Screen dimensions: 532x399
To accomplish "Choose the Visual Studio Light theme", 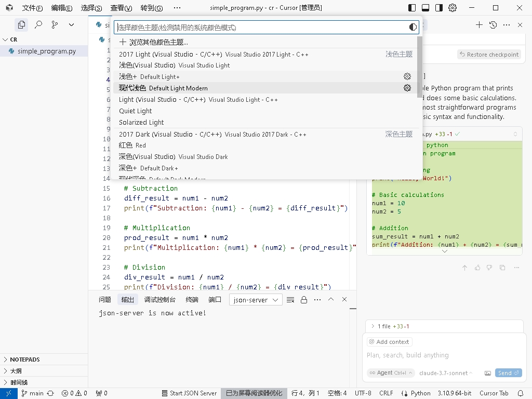I will tap(265, 65).
